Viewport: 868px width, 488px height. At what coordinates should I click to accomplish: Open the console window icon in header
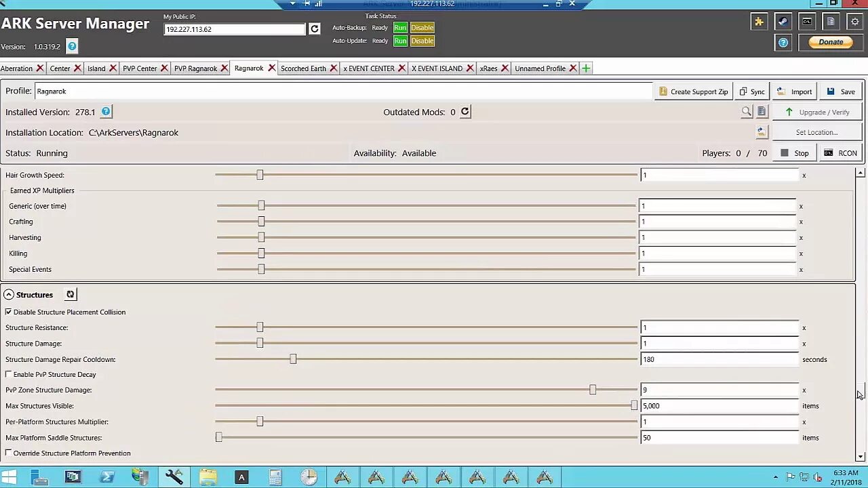pos(807,22)
